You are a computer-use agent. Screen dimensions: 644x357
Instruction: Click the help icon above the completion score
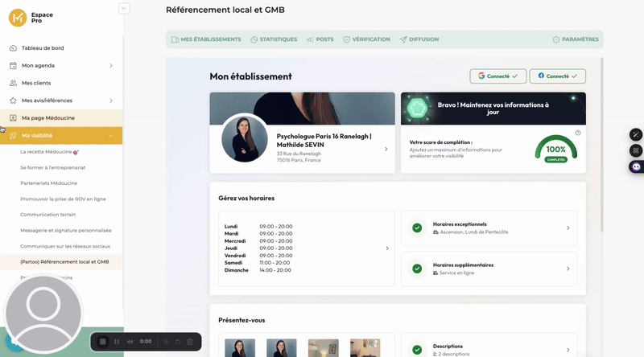point(577,133)
